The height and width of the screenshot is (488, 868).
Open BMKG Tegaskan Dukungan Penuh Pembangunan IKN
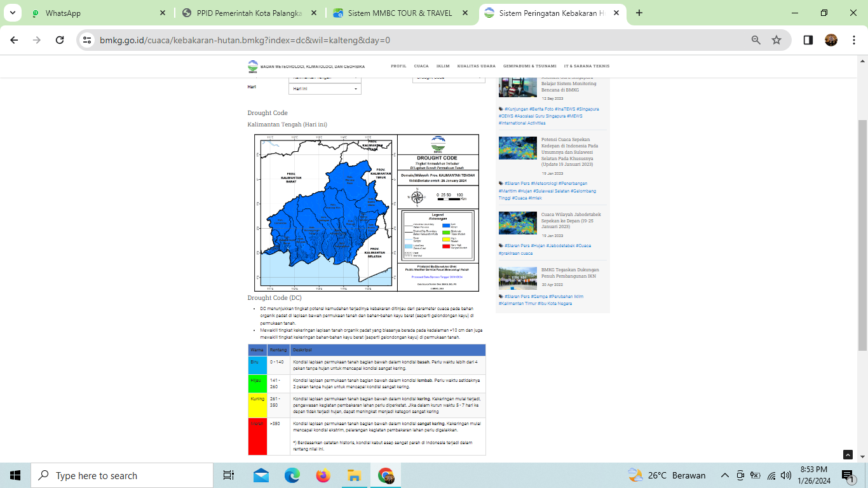coord(570,273)
